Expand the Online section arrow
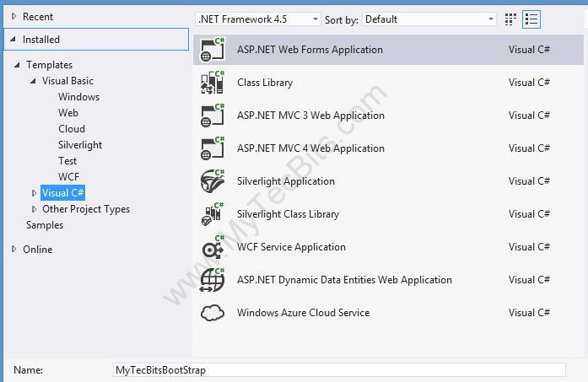This screenshot has width=588, height=382. pos(13,249)
